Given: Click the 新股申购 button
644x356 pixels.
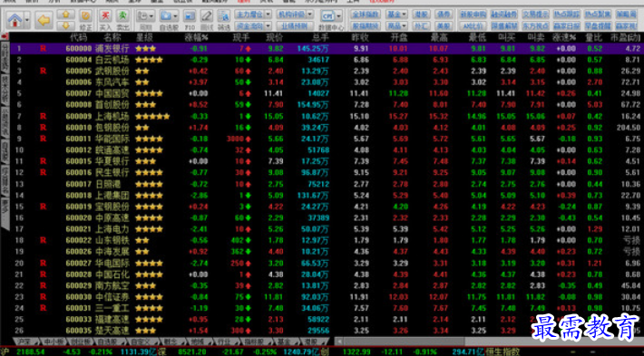Looking at the screenshot, I should (473, 14).
